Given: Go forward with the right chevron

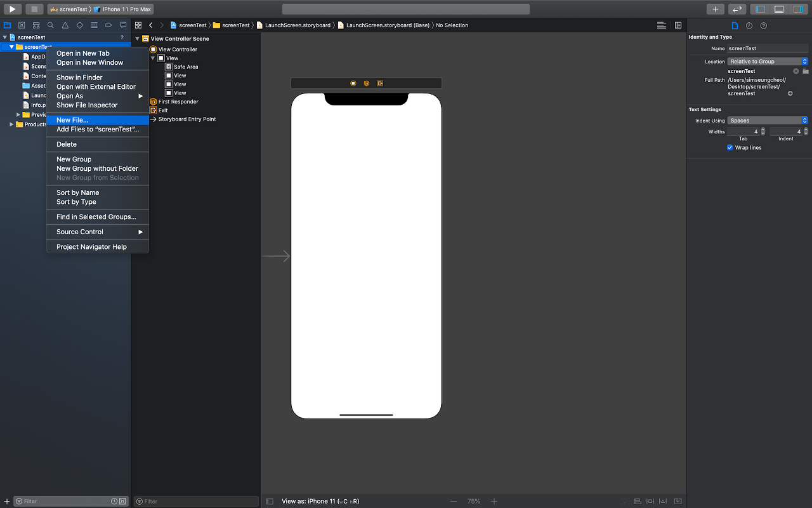Looking at the screenshot, I should pyautogui.click(x=162, y=25).
